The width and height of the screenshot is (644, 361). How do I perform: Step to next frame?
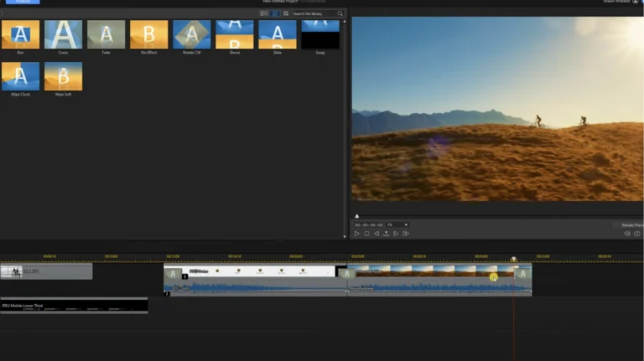point(396,234)
